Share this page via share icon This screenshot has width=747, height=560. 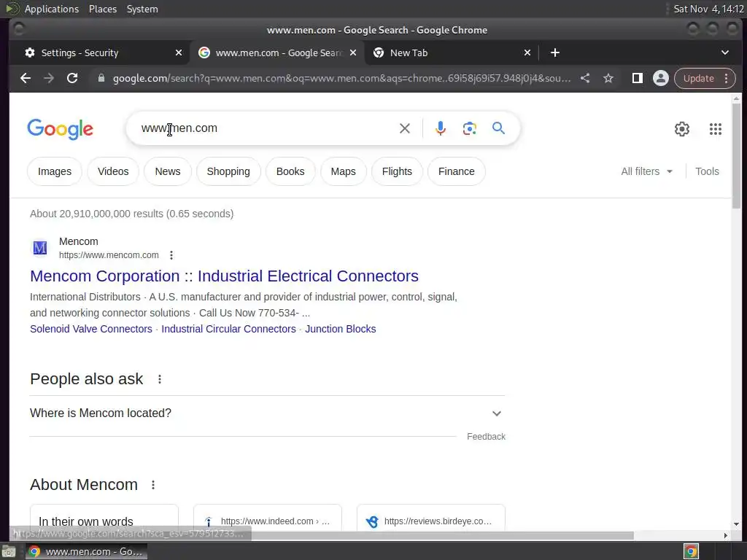(585, 78)
